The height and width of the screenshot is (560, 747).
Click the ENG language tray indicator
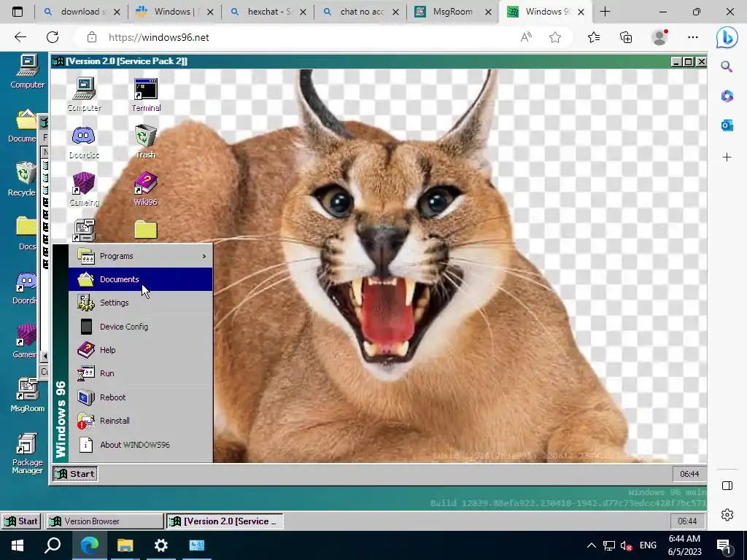pyautogui.click(x=648, y=545)
